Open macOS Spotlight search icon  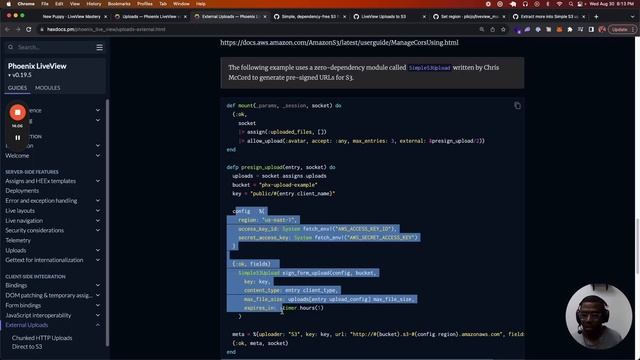pyautogui.click(x=570, y=4)
